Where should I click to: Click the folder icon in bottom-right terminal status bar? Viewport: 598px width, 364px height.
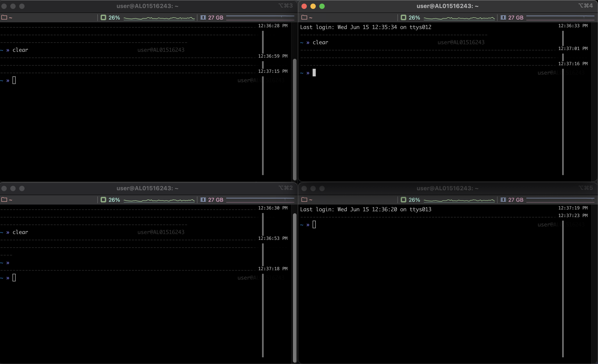pos(304,199)
